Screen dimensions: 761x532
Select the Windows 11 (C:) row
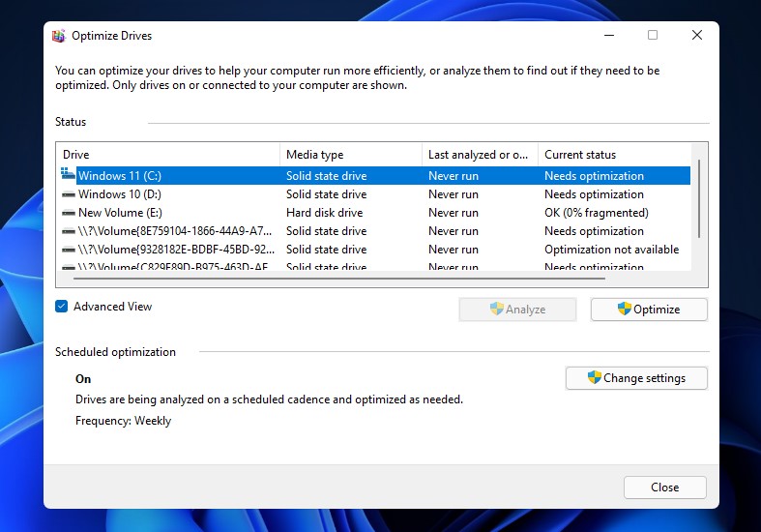(x=374, y=176)
